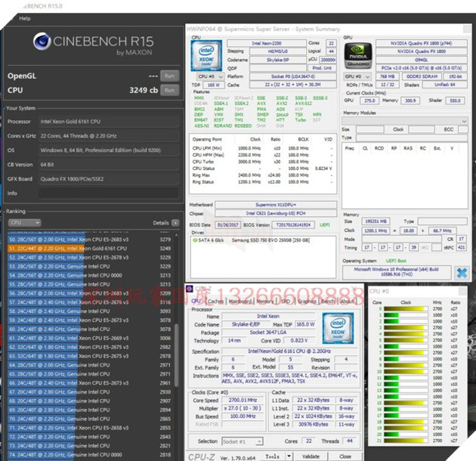Image resolution: width=476 pixels, height=461 pixels.
Task: Click the UEFI Boot label in HWiNFO
Action: (396, 261)
